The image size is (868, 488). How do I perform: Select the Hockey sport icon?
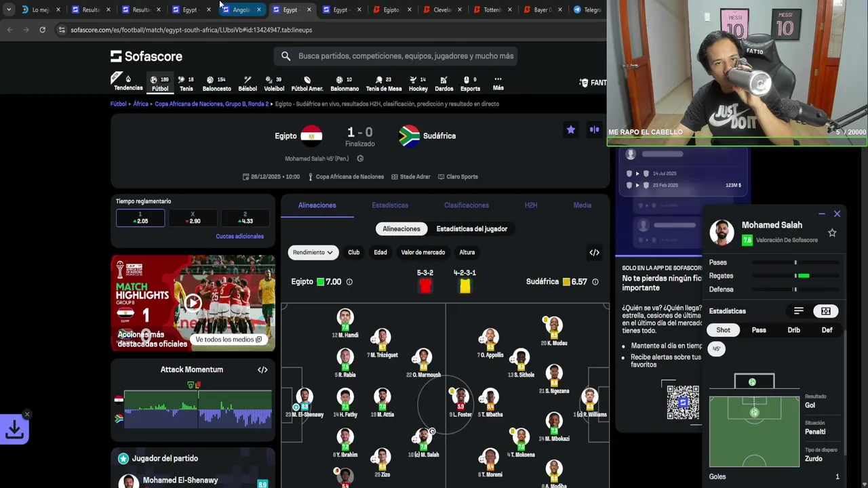(x=418, y=83)
